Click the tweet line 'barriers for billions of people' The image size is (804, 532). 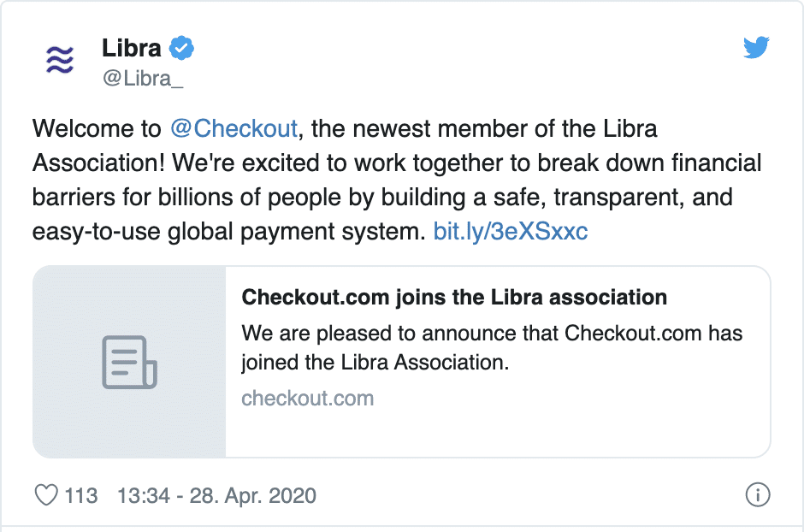click(x=186, y=198)
